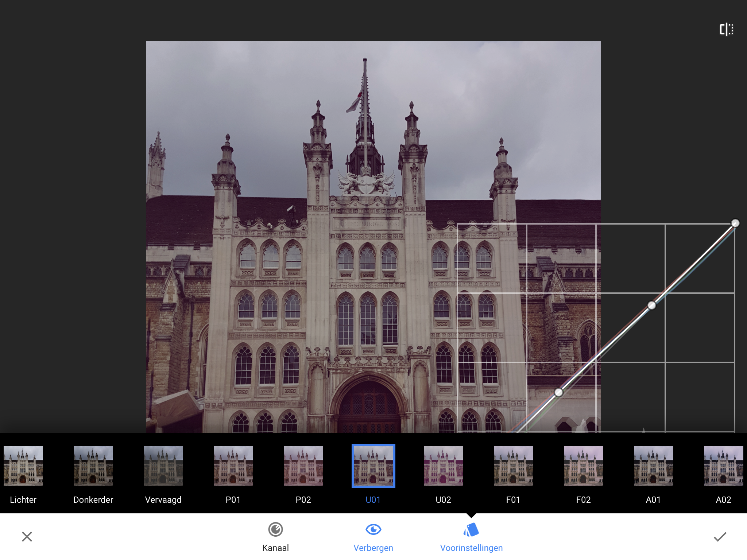Choose the P01 preset thumbnail

pos(233,466)
